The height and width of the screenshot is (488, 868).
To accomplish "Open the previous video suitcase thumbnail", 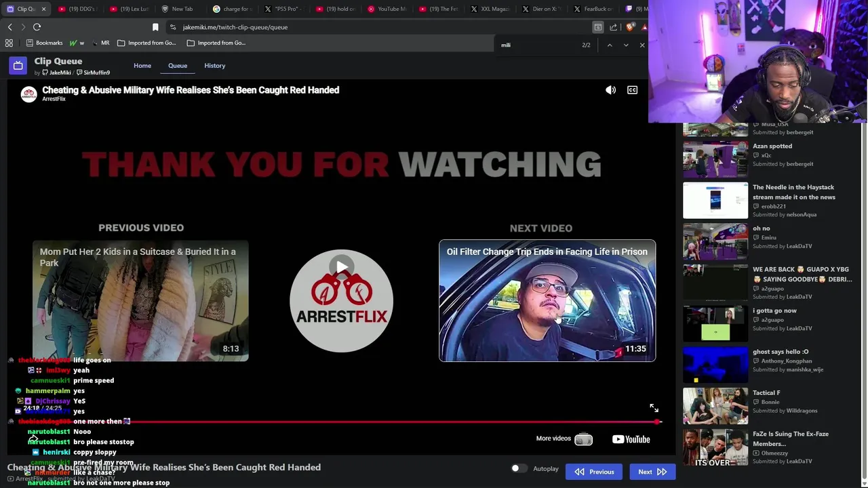I will point(140,301).
